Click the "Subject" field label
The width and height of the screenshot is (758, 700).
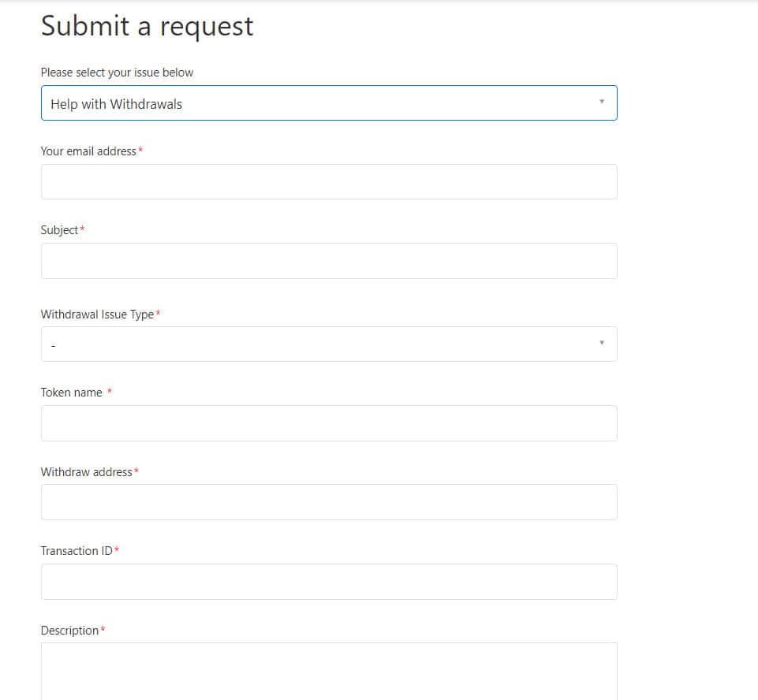(60, 230)
